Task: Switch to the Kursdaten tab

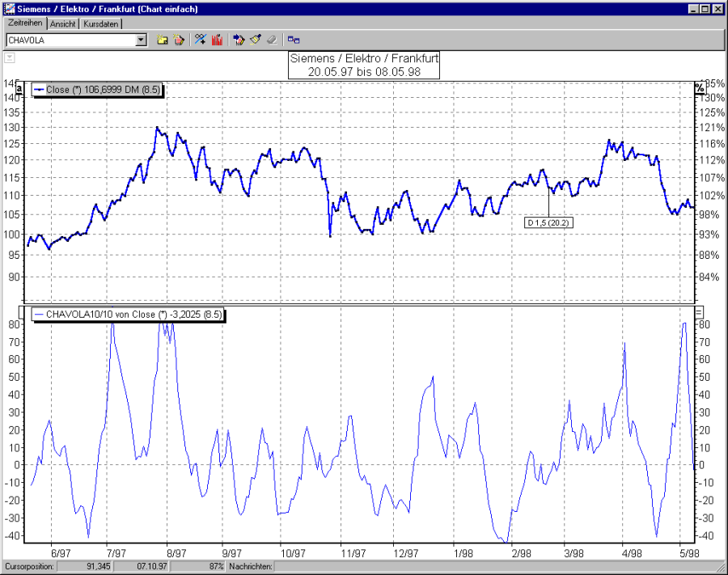Action: (x=101, y=24)
